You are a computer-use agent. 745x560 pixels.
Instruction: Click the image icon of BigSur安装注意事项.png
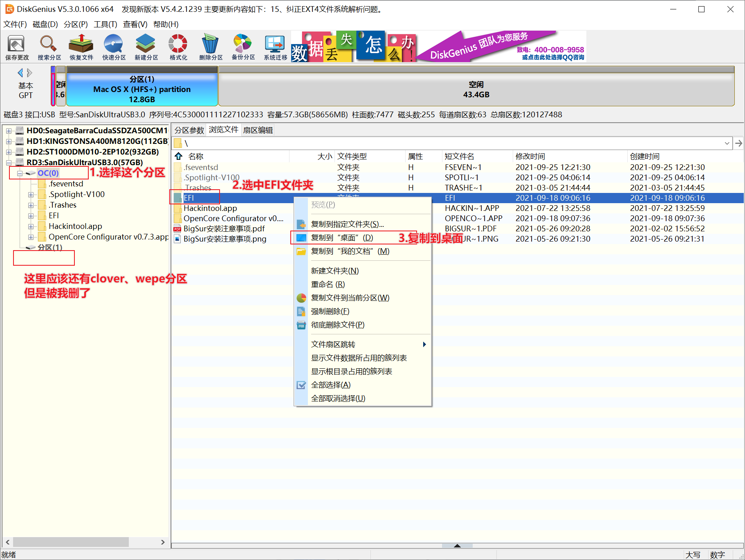(x=177, y=239)
